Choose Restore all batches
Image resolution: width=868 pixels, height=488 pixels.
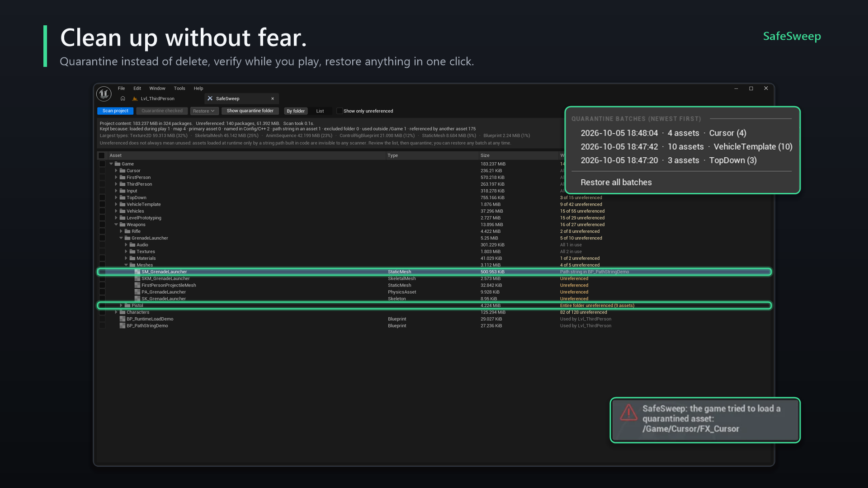(x=616, y=183)
